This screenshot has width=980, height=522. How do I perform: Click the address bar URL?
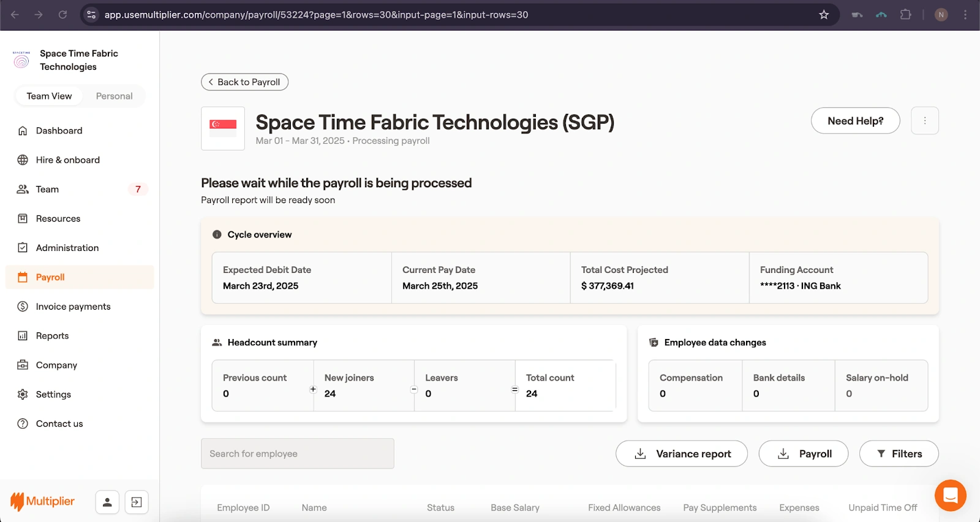pyautogui.click(x=316, y=15)
